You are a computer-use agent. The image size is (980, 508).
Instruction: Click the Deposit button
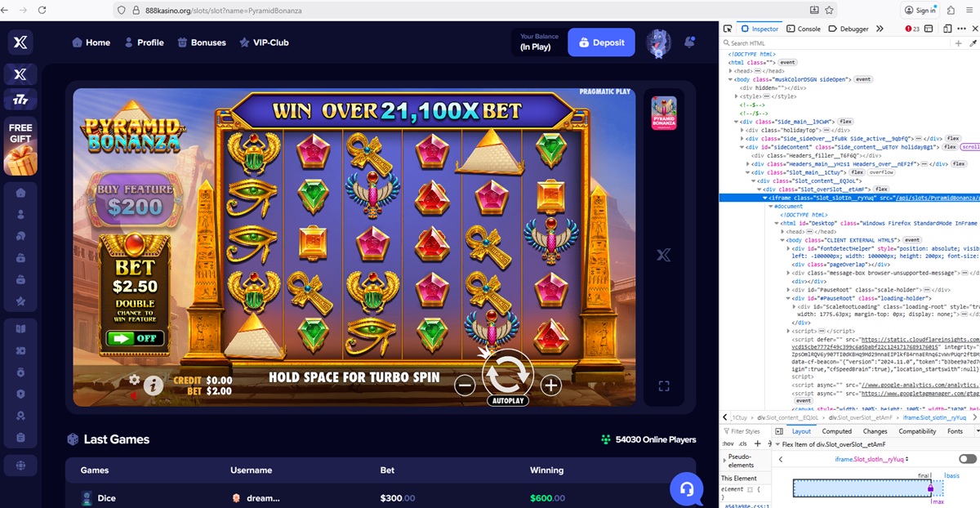coord(601,42)
